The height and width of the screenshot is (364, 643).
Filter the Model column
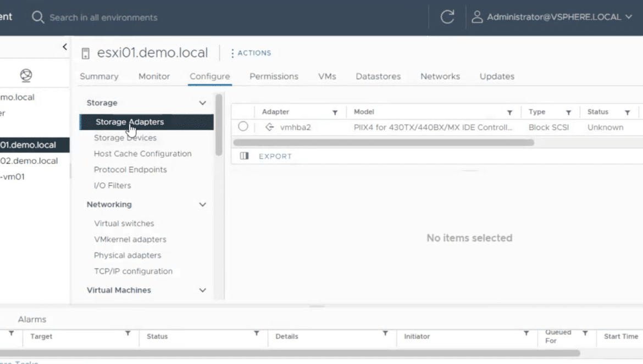tap(509, 112)
